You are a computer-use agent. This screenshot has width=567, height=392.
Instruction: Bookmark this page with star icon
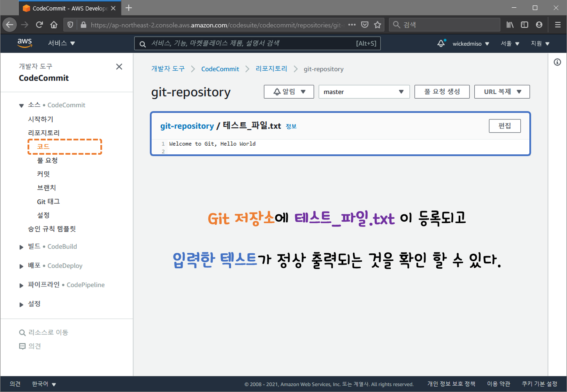tap(377, 25)
